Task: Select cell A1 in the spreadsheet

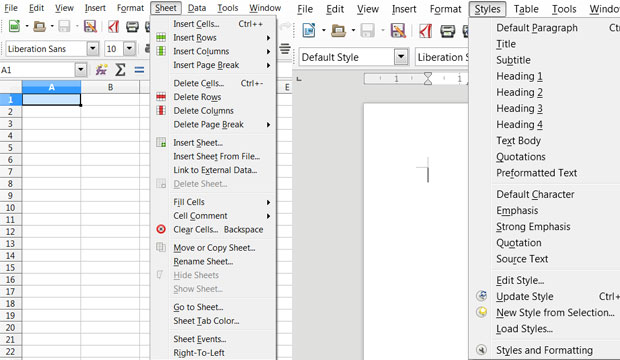Action: (51, 99)
